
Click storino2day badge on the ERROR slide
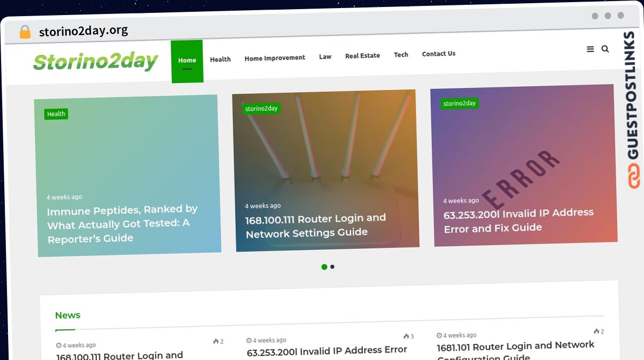[459, 103]
